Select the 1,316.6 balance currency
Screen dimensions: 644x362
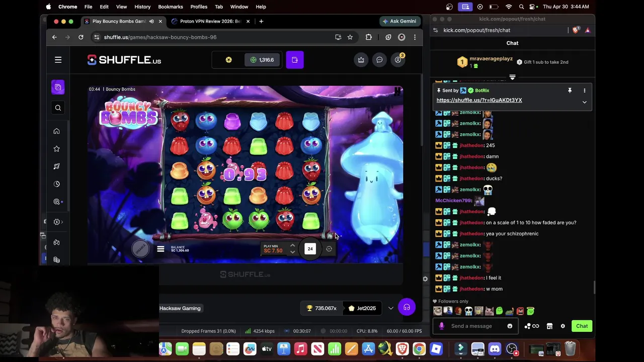[262, 60]
